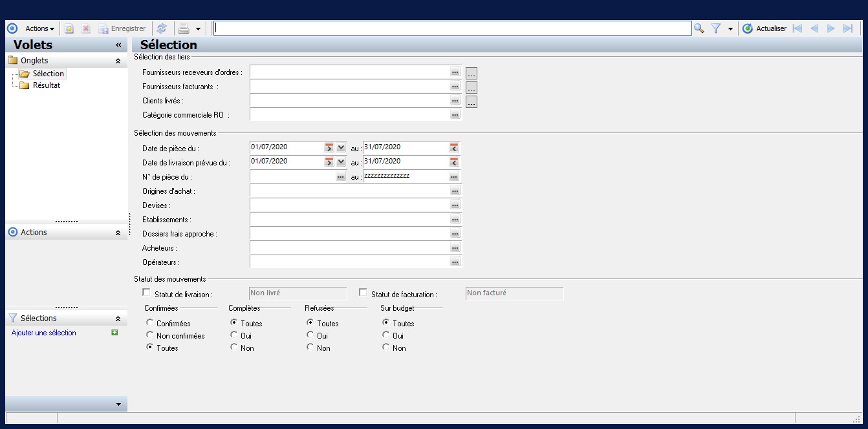Click the magnifying glass search icon
Image resolution: width=868 pixels, height=429 pixels.
click(699, 28)
